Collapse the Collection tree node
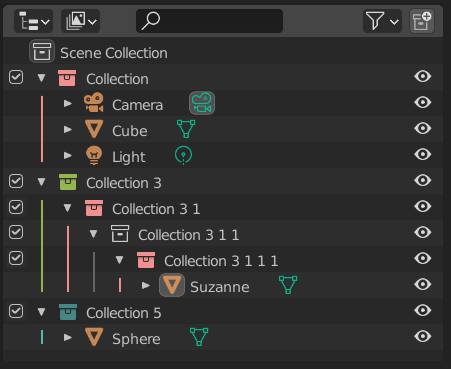The image size is (451, 369). pos(41,78)
